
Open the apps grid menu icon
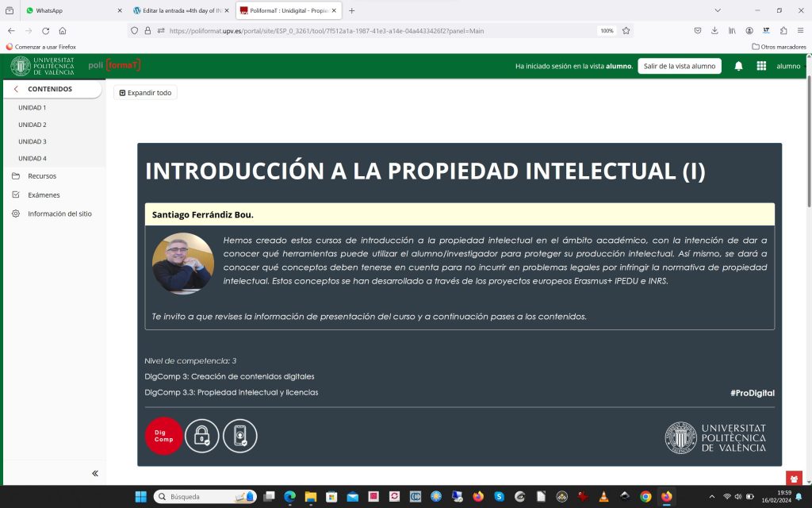tap(761, 66)
